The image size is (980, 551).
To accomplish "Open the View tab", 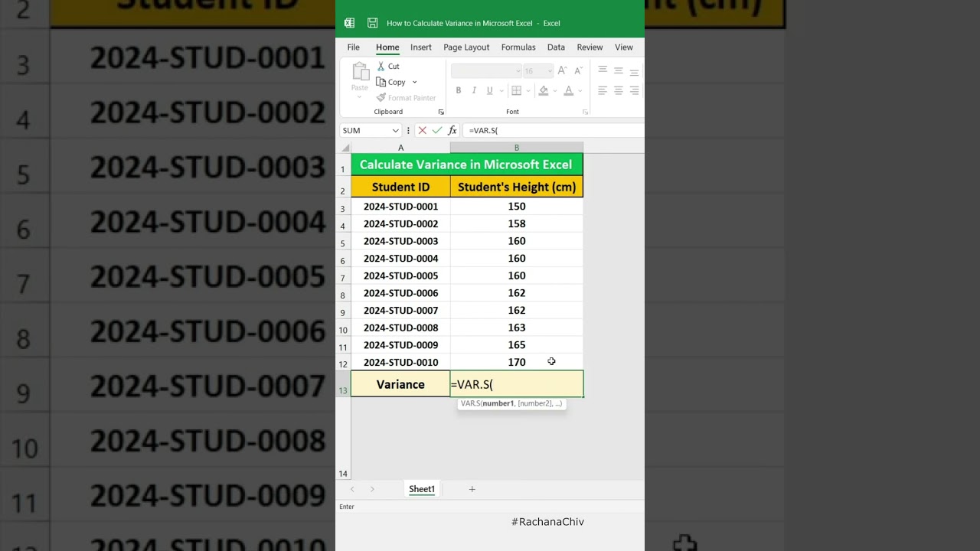I will 624,47.
